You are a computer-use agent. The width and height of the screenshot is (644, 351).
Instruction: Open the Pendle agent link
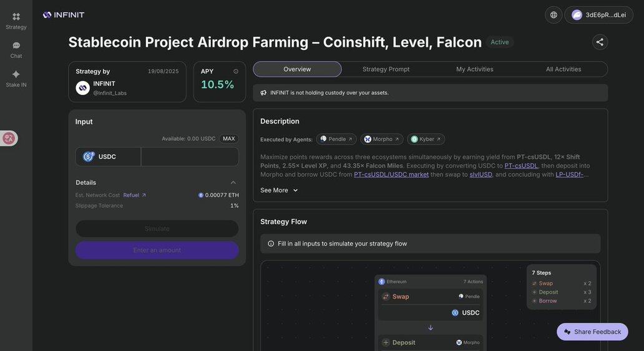click(336, 139)
